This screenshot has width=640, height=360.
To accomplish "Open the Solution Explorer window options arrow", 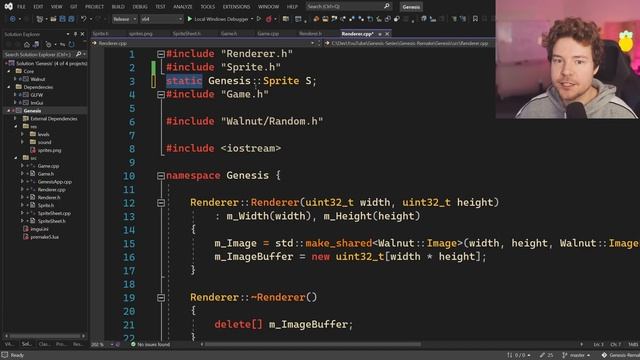I will (68, 34).
